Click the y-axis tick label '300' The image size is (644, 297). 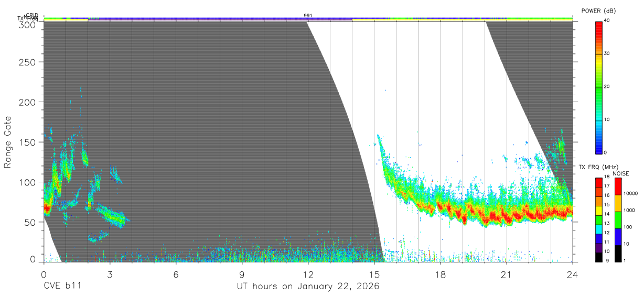(x=28, y=25)
